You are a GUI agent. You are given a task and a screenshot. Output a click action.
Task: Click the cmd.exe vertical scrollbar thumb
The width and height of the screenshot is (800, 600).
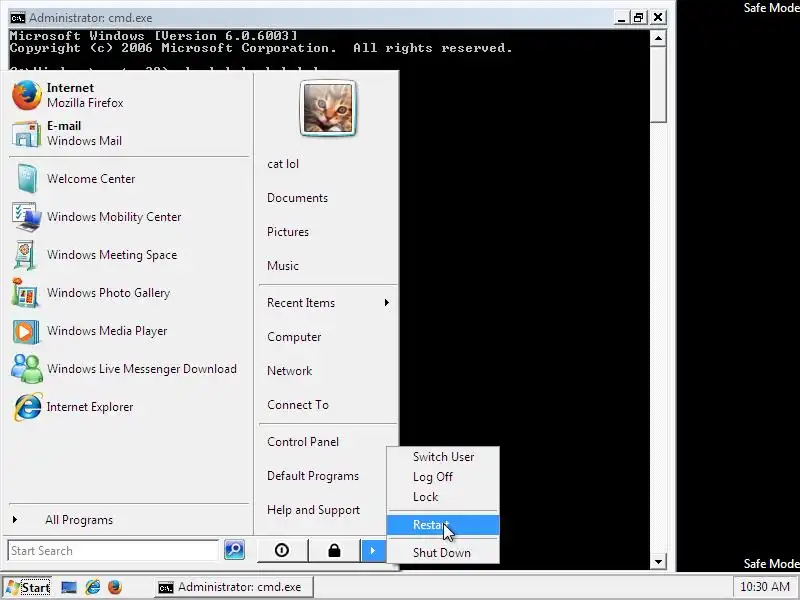658,85
